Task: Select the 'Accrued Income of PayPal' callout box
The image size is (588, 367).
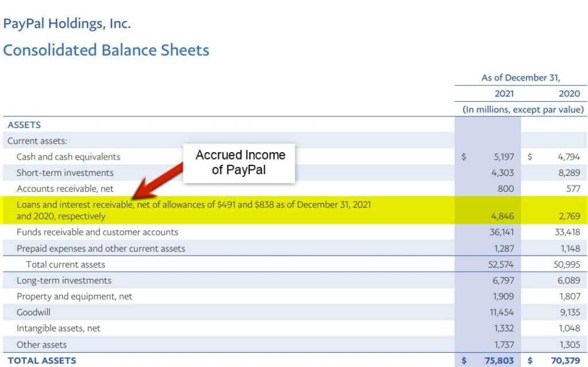Action: click(x=240, y=163)
